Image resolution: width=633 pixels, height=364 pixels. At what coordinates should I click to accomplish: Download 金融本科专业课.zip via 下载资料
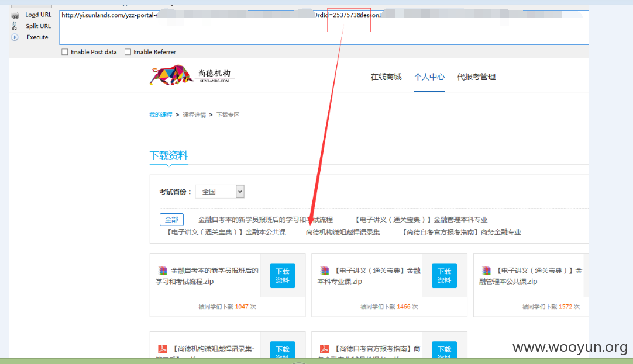click(x=444, y=275)
